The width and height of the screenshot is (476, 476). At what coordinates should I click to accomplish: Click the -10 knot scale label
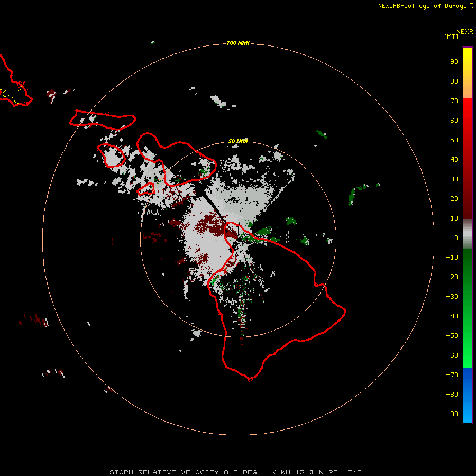click(x=452, y=258)
